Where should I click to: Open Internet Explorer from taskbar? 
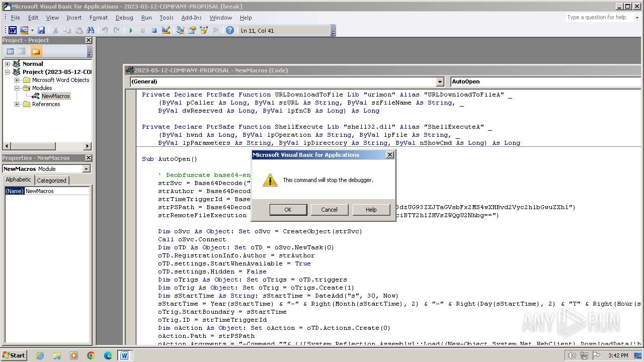pos(40,355)
